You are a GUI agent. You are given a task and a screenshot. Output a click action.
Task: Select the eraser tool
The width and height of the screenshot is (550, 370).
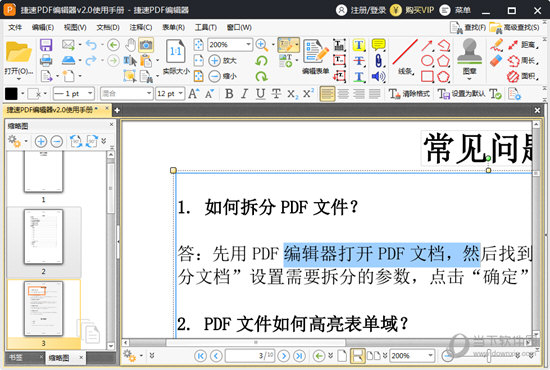496,61
